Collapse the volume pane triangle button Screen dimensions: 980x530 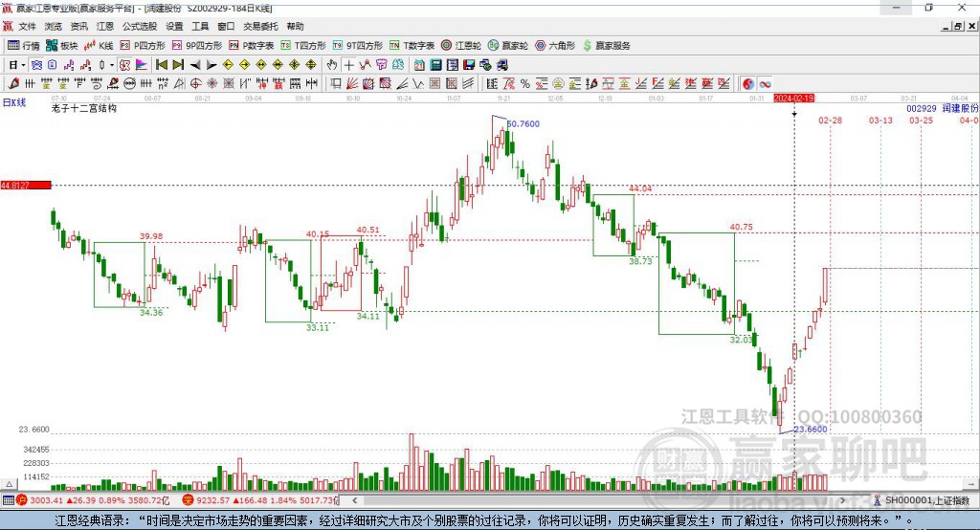9,484
